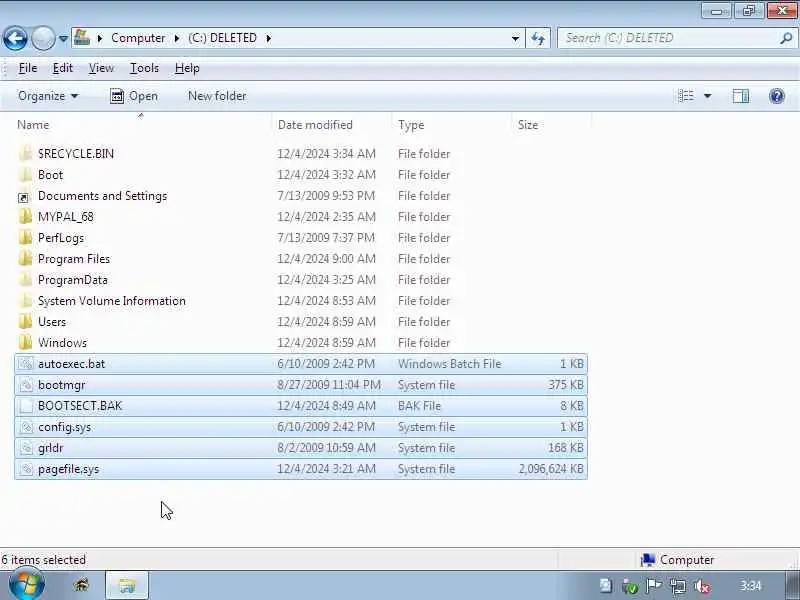This screenshot has height=600, width=800.
Task: Click Windows Batch File type text
Action: (x=449, y=364)
